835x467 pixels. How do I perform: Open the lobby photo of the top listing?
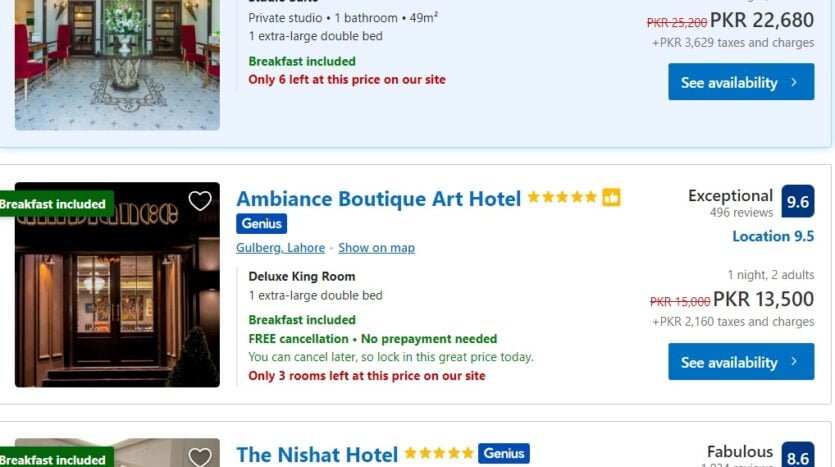pos(117,65)
